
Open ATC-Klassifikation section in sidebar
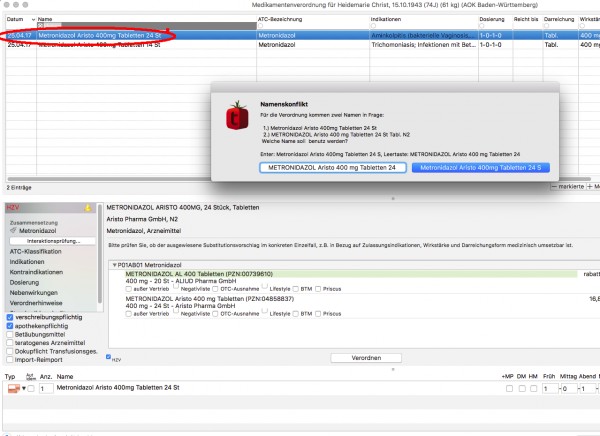point(36,251)
